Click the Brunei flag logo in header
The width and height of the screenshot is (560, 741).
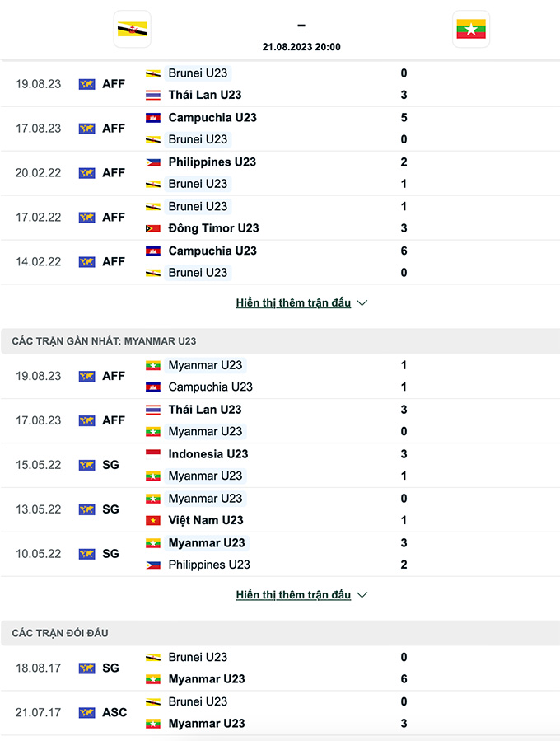coord(133,30)
